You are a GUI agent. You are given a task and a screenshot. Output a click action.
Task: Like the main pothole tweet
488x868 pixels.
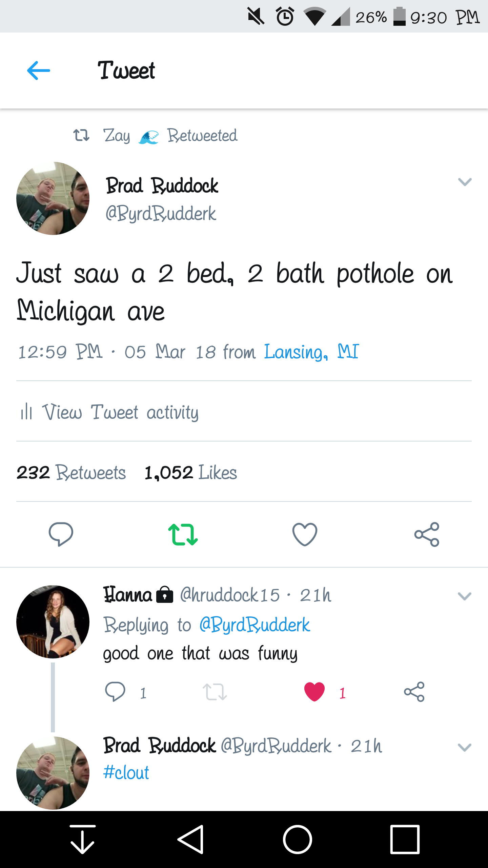coord(305,534)
